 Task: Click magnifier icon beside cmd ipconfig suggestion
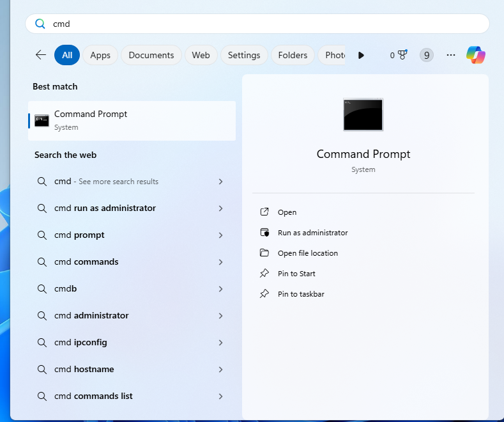coord(42,343)
